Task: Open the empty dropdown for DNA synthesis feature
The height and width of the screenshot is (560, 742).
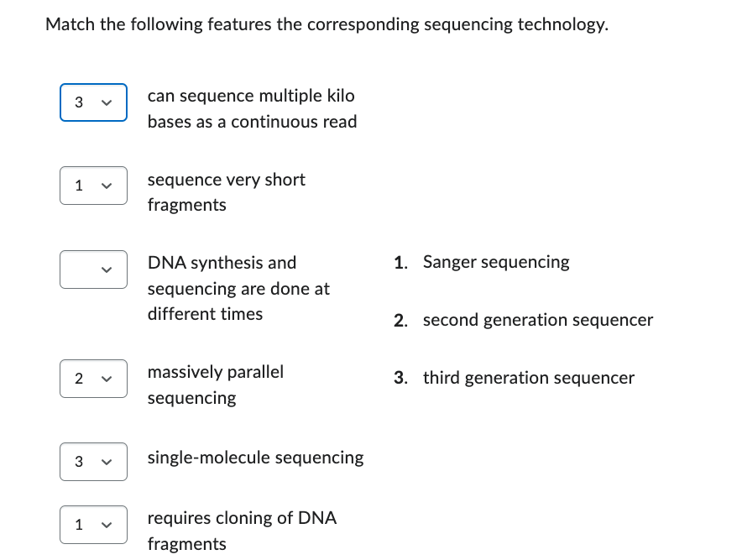Action: point(93,270)
